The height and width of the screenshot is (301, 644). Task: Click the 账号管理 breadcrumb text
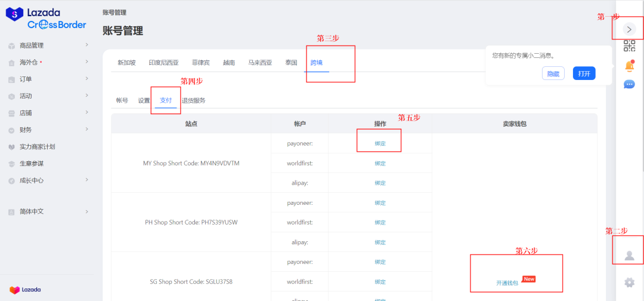114,13
